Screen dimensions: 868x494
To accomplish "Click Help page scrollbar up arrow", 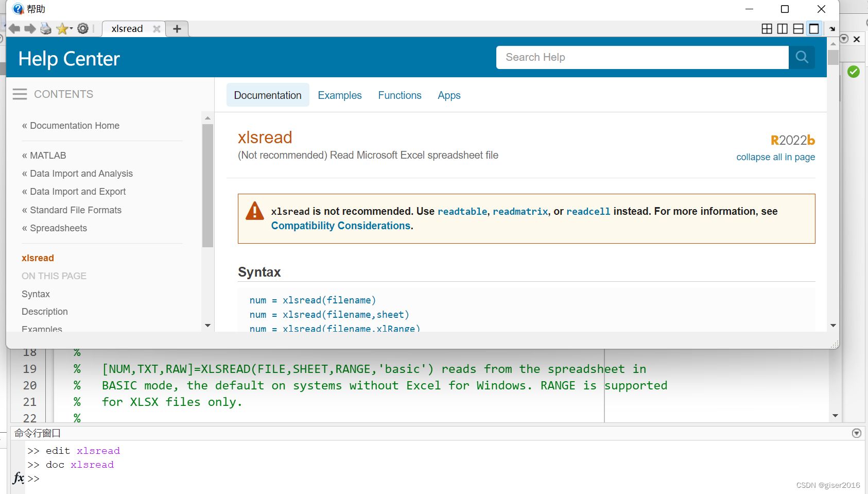I will pos(833,44).
